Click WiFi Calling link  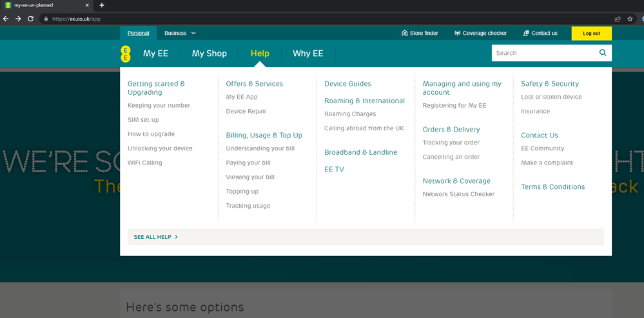(x=145, y=163)
